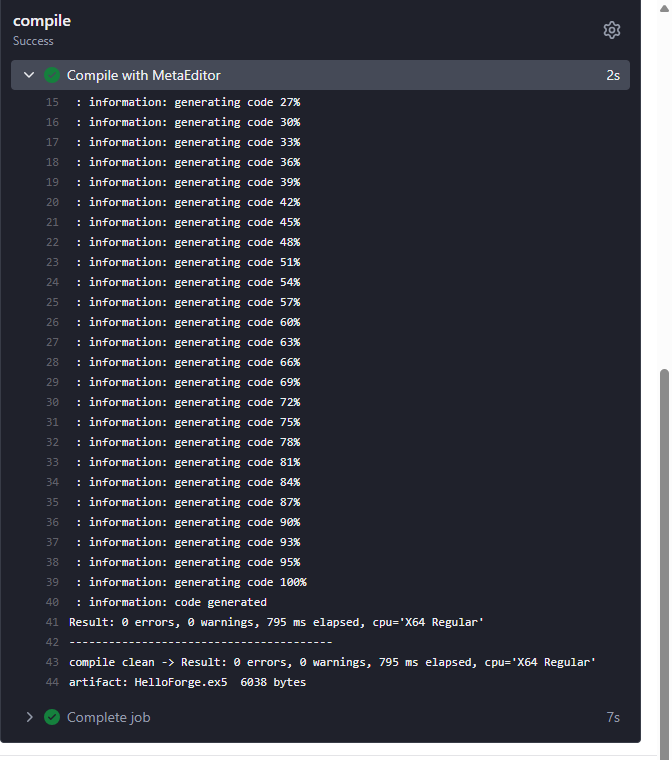Expand the Complete job step
Viewport: 672px width, 760px height.
point(30,717)
